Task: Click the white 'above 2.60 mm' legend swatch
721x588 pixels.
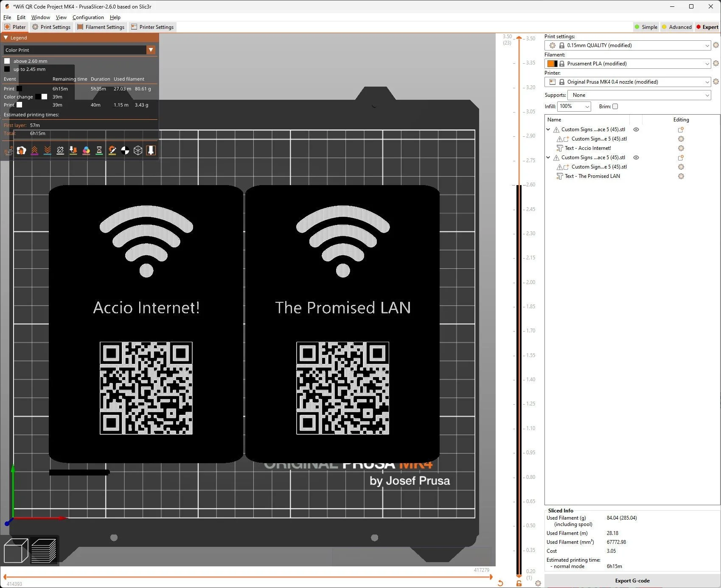Action: pos(7,61)
